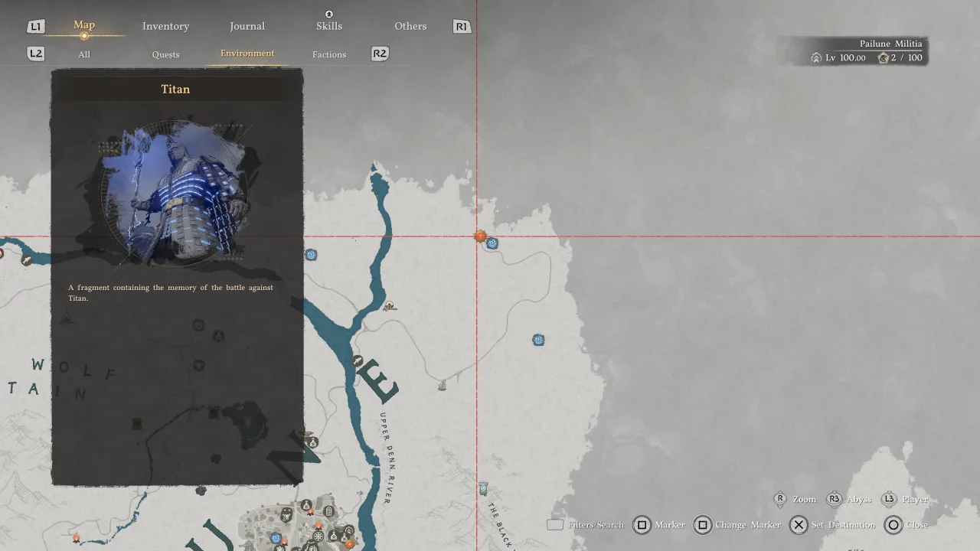
Task: Select the banner icon near The Black label
Action: pyautogui.click(x=483, y=488)
